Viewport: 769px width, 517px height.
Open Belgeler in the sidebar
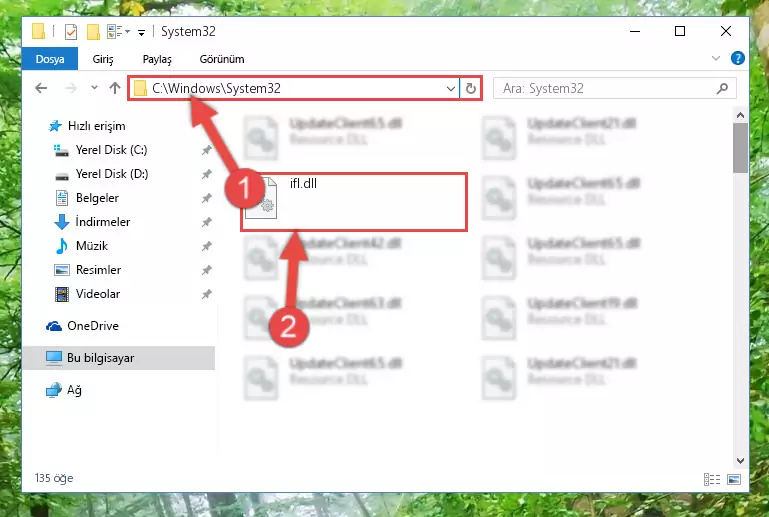coord(97,198)
